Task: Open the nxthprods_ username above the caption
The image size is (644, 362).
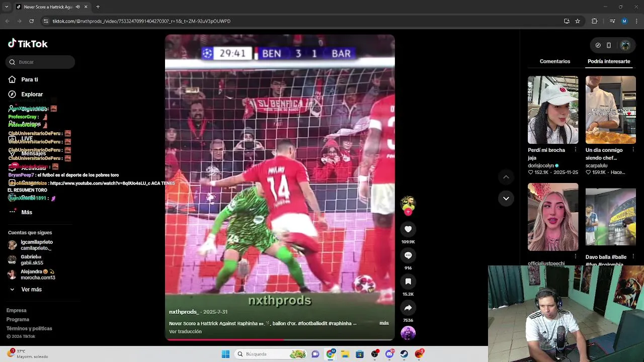Action: [184, 312]
